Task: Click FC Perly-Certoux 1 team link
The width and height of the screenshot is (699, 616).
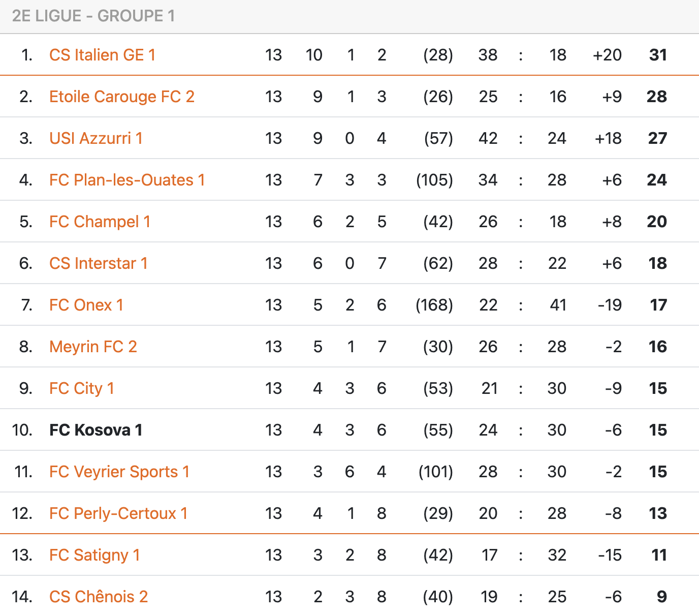Action: point(118,513)
